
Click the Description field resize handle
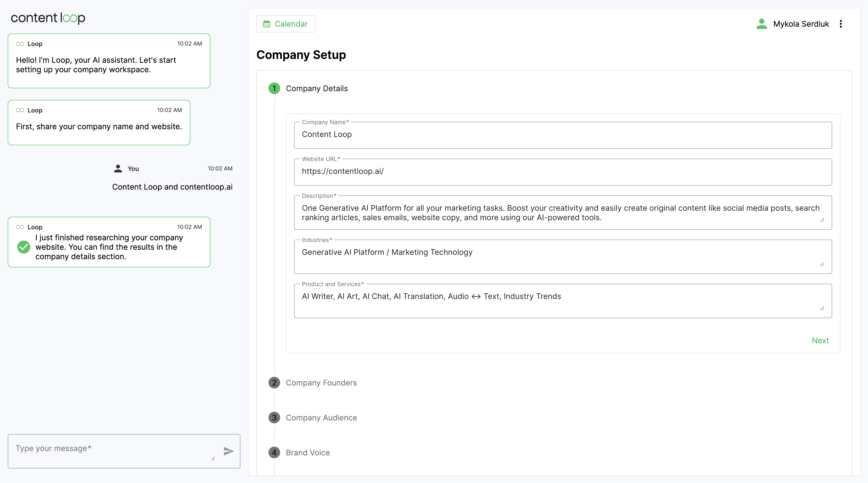click(822, 220)
